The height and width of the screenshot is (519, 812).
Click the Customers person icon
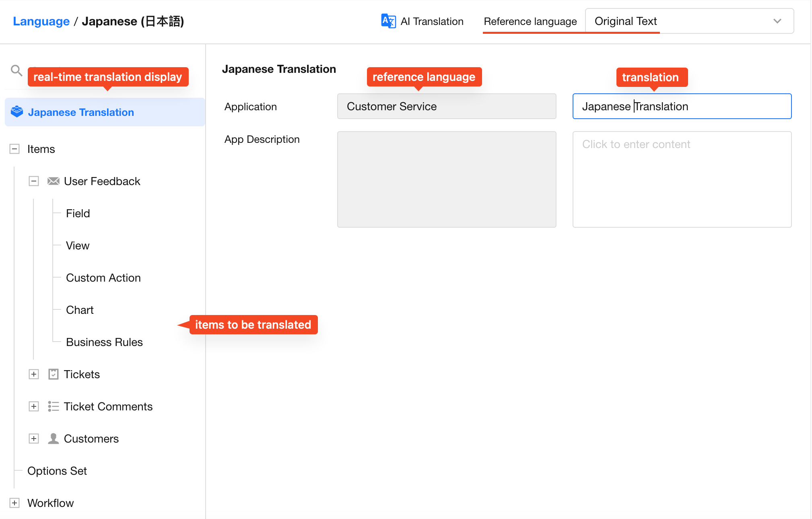[x=54, y=439]
